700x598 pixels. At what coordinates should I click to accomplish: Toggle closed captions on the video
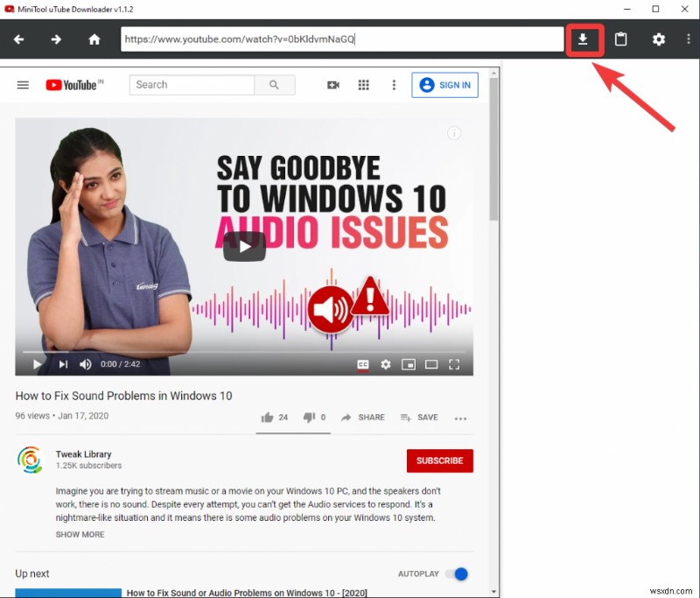click(362, 363)
